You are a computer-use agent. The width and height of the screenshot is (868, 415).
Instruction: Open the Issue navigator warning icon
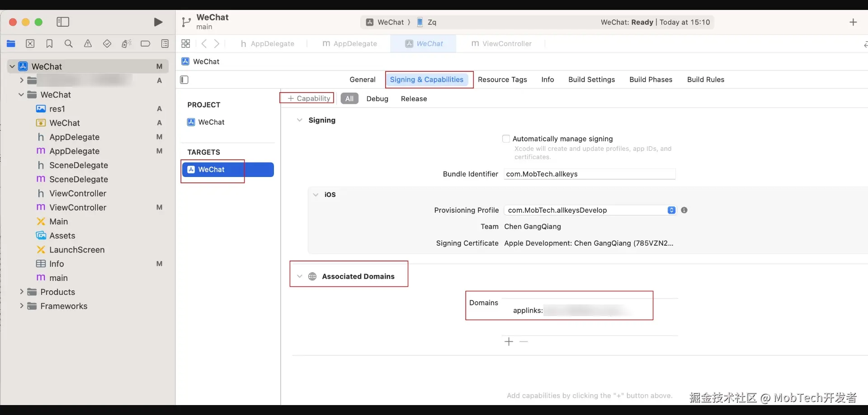(88, 43)
